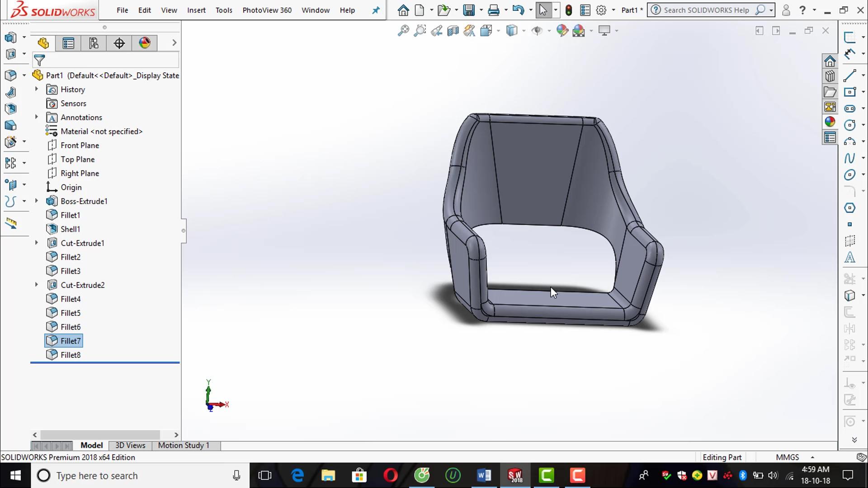Expand the Cut-Extrude2 feature
The image size is (868, 488).
point(36,285)
